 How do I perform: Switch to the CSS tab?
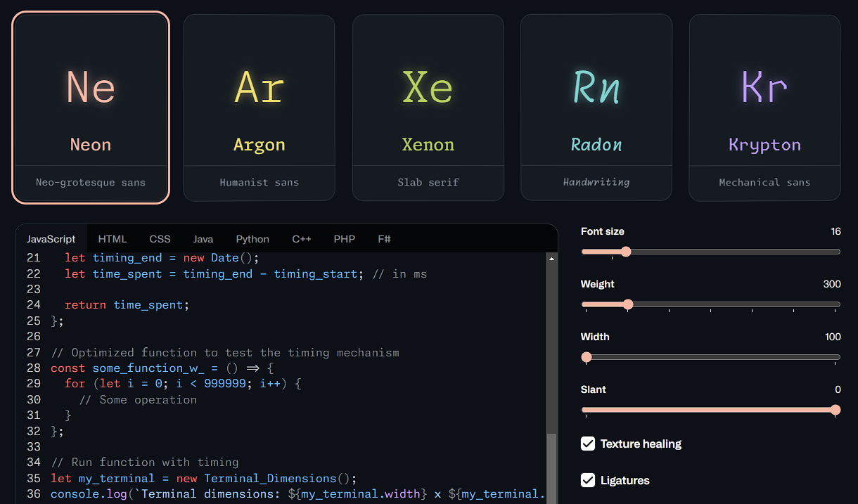point(160,239)
